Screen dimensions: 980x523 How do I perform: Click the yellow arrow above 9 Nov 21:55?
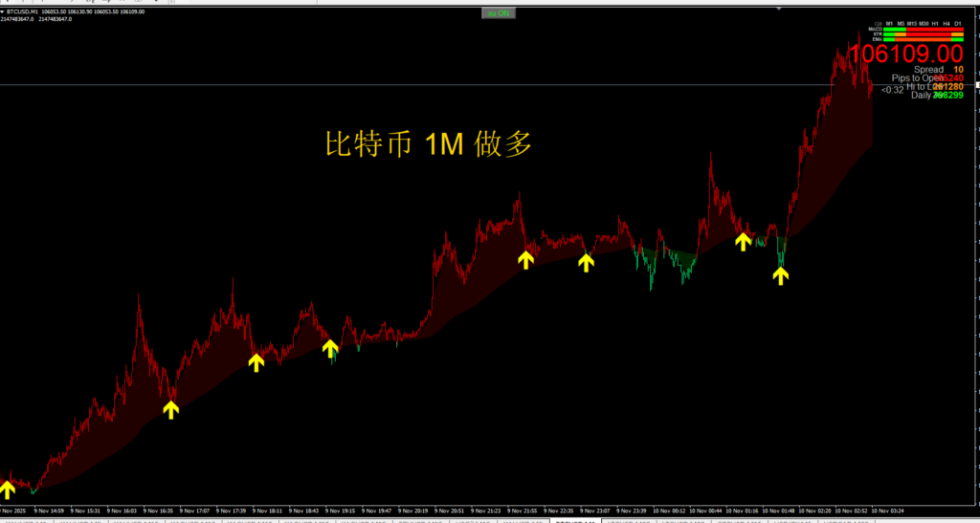pos(525,258)
